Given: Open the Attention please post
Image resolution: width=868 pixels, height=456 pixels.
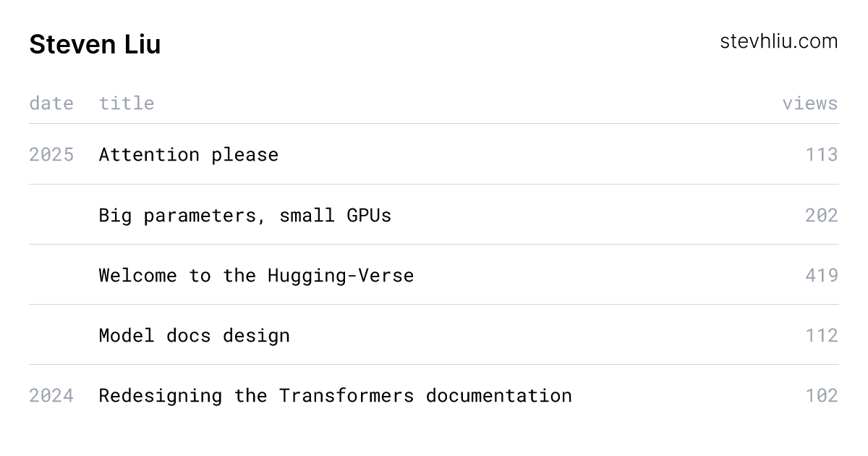Looking at the screenshot, I should click(188, 154).
